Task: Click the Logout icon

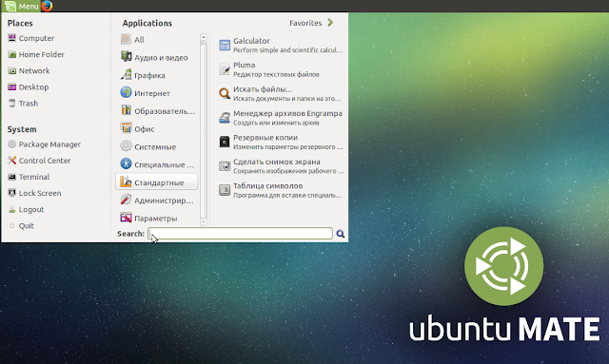Action: click(x=12, y=209)
